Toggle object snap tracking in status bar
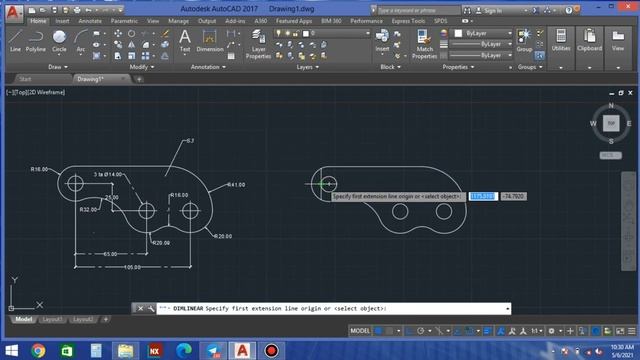Image resolution: width=640 pixels, height=360 pixels. tap(458, 331)
